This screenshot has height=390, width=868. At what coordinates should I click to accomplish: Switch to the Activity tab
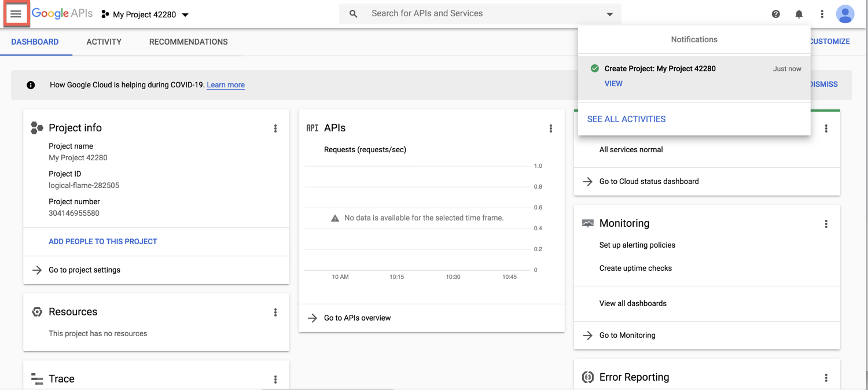(x=104, y=42)
